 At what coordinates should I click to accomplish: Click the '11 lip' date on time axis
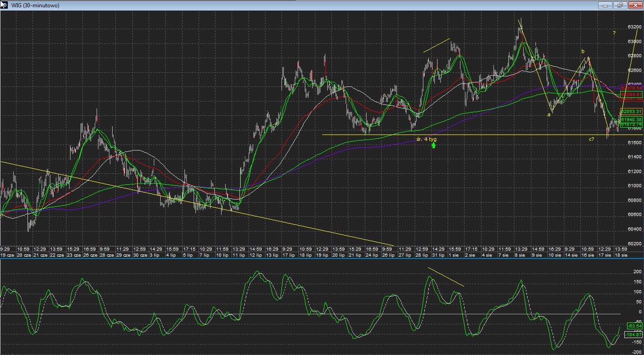pos(238,254)
